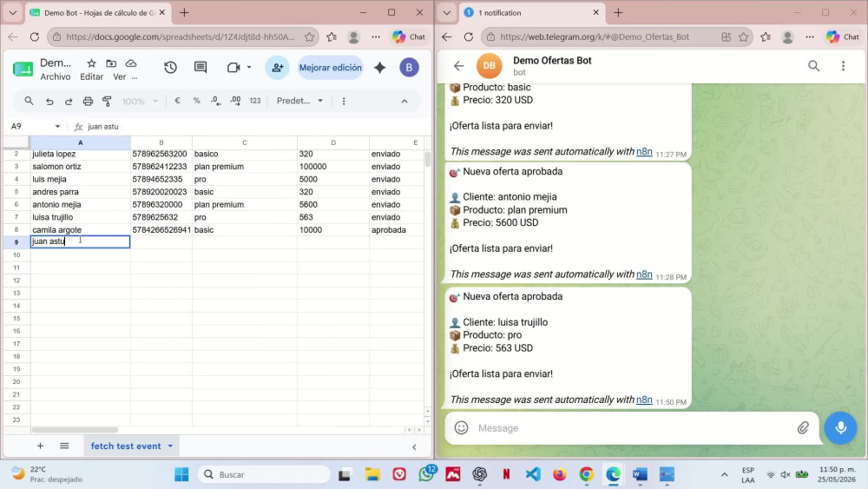Screen dimensions: 868x489
Task: Open video call options arrow
Action: tap(249, 68)
